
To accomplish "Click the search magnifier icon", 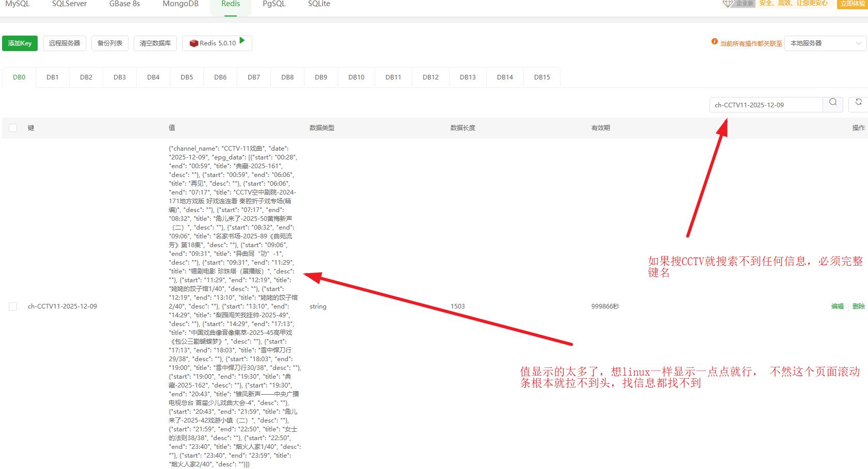I will [833, 102].
